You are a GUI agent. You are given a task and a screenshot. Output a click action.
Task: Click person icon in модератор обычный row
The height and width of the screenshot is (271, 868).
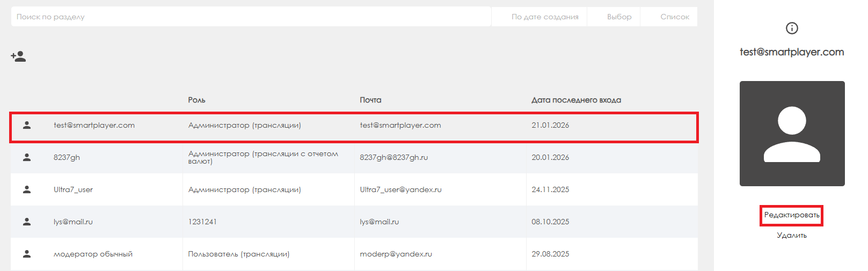(27, 254)
